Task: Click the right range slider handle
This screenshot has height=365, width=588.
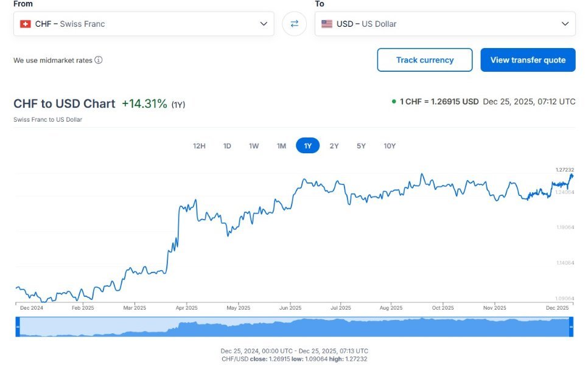Action: point(571,327)
